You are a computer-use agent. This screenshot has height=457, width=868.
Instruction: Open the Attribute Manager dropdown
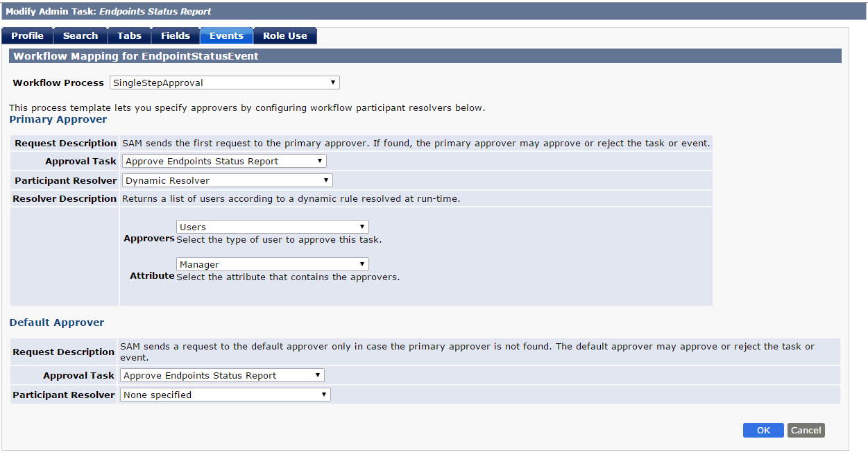pyautogui.click(x=273, y=264)
